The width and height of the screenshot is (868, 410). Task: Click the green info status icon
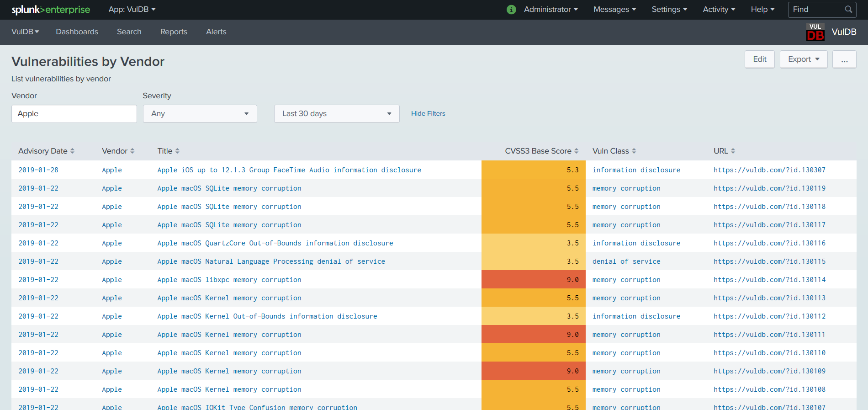(511, 10)
